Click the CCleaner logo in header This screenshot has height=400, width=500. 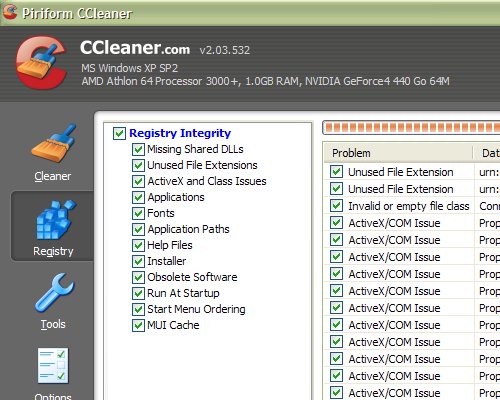pyautogui.click(x=41, y=63)
